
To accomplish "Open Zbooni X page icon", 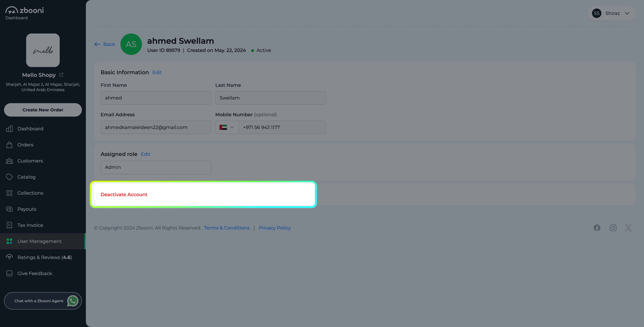I will point(628,228).
